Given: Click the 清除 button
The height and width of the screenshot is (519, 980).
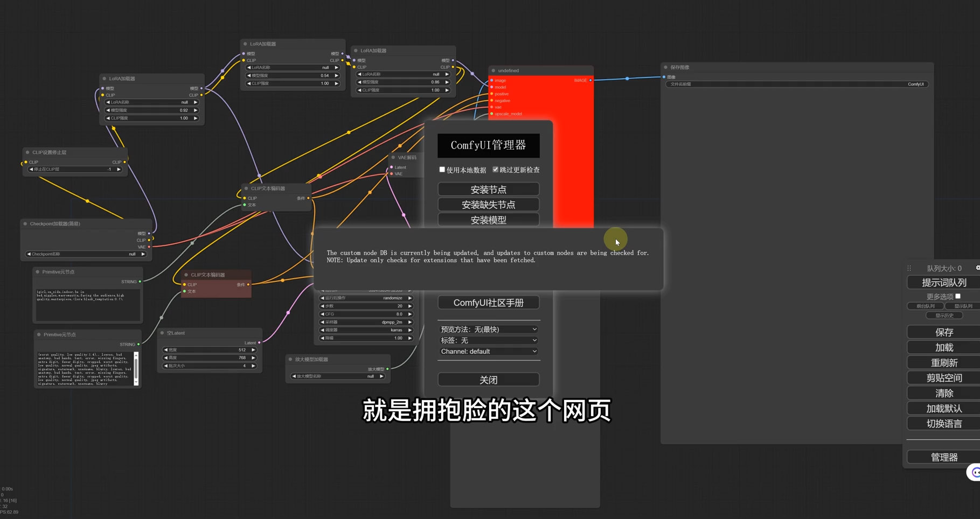Looking at the screenshot, I should pos(944,393).
